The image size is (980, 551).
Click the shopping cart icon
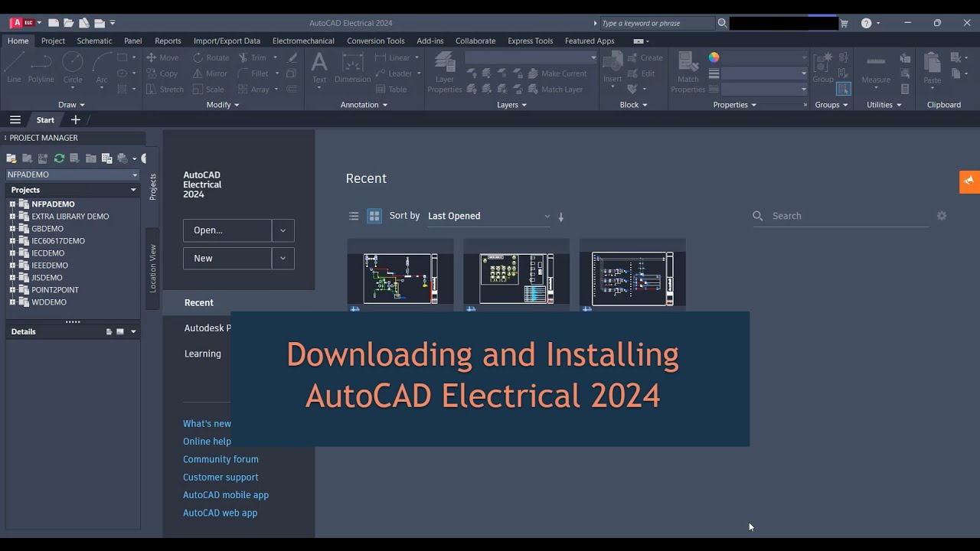[x=844, y=23]
